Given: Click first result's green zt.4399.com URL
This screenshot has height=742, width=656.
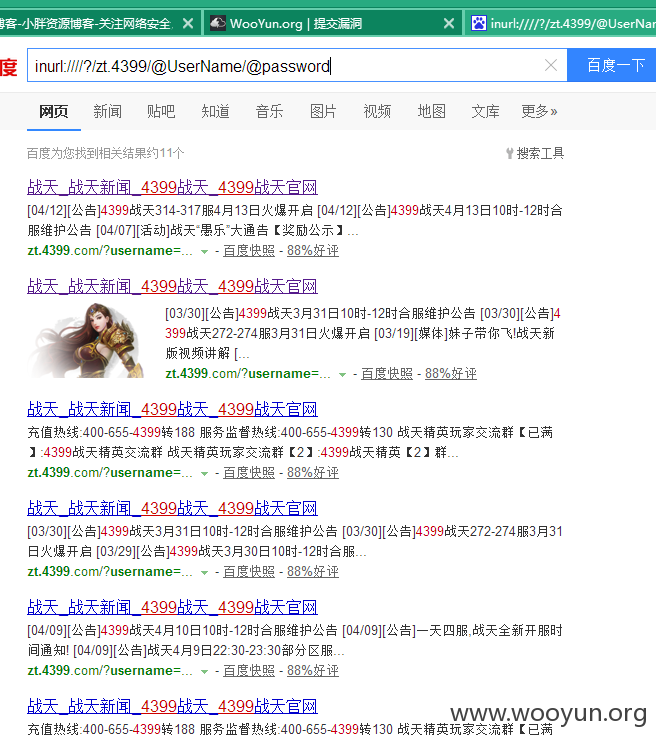Looking at the screenshot, I should click(110, 251).
